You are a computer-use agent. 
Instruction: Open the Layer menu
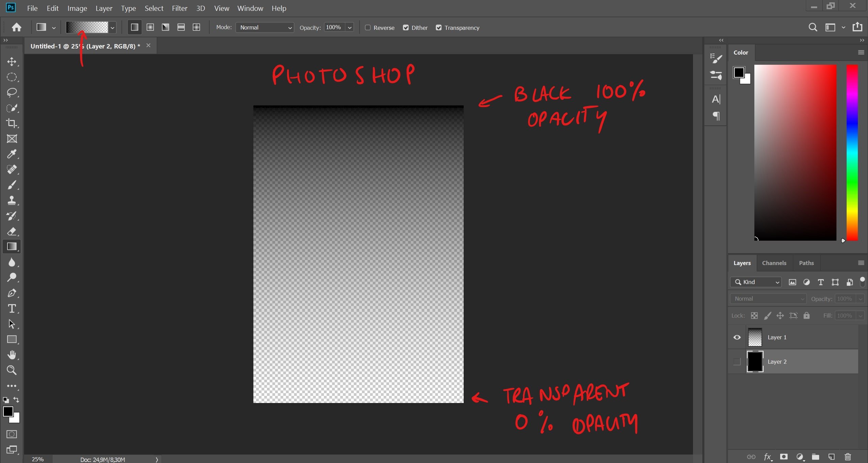(x=104, y=8)
